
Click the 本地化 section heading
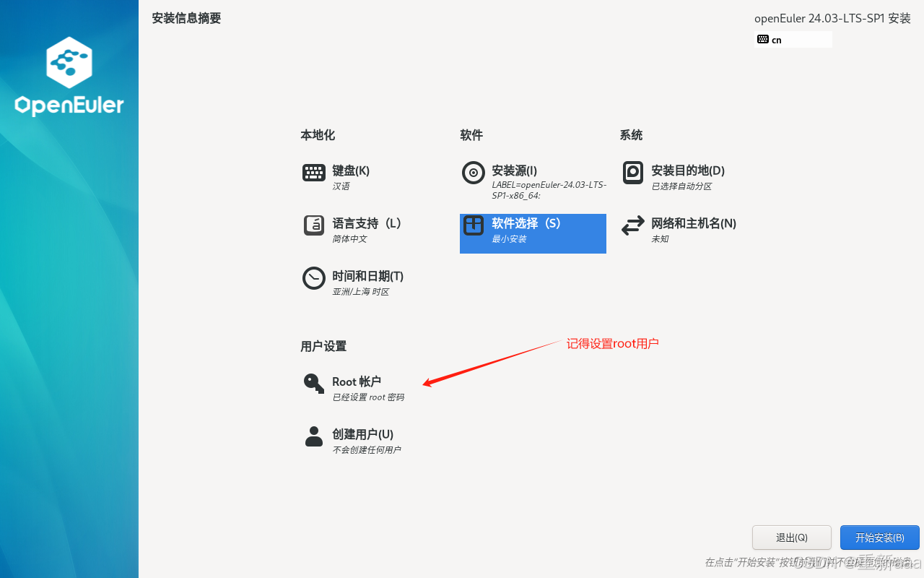(x=318, y=135)
